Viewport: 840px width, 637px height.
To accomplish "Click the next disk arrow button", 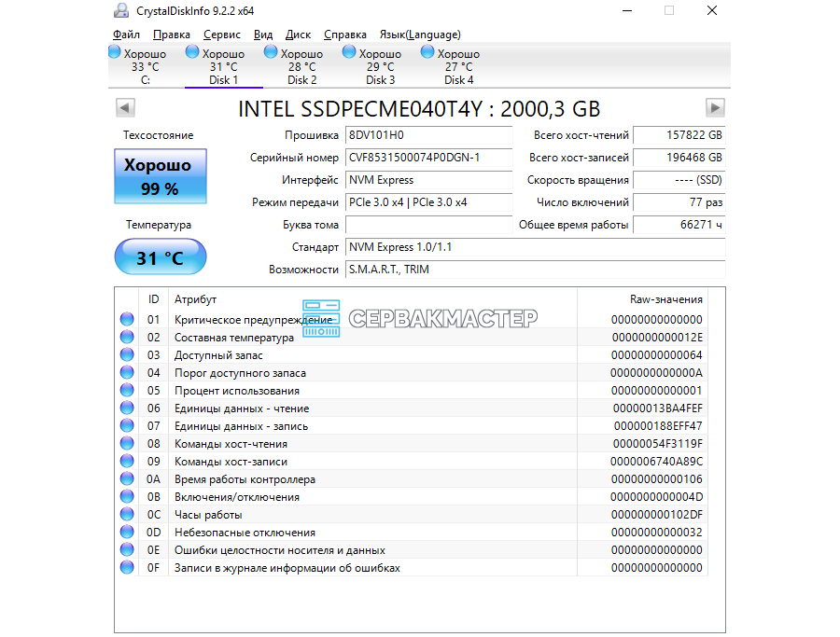I will click(715, 107).
